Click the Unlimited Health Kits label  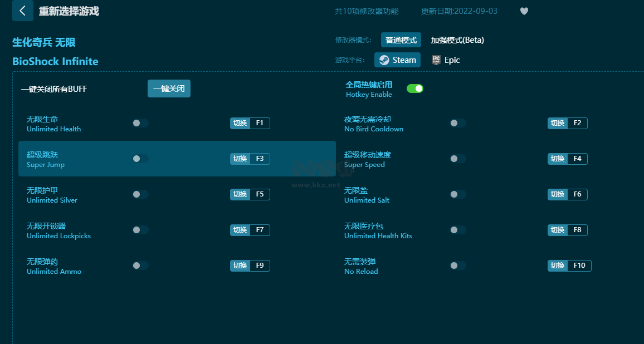click(x=378, y=236)
